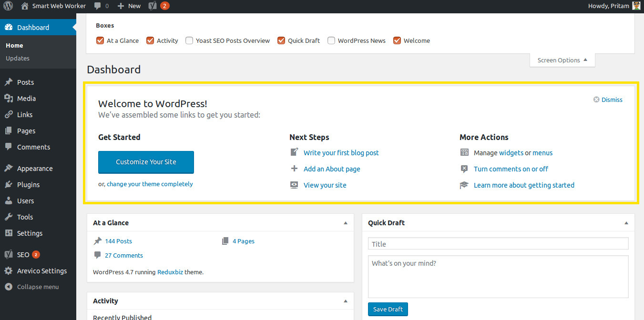This screenshot has width=644, height=320.
Task: Click the Posts pushpin icon in sidebar
Action: tap(9, 82)
